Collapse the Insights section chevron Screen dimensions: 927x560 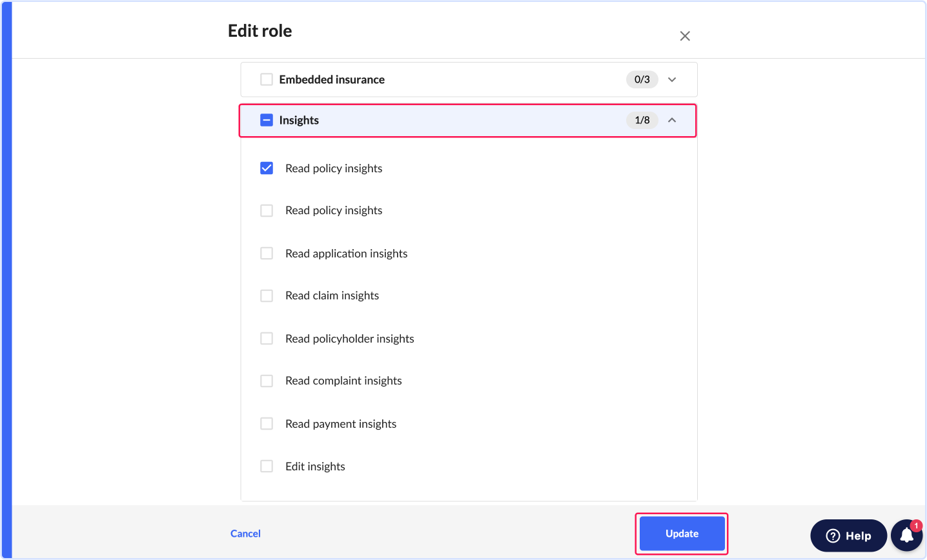pos(672,120)
